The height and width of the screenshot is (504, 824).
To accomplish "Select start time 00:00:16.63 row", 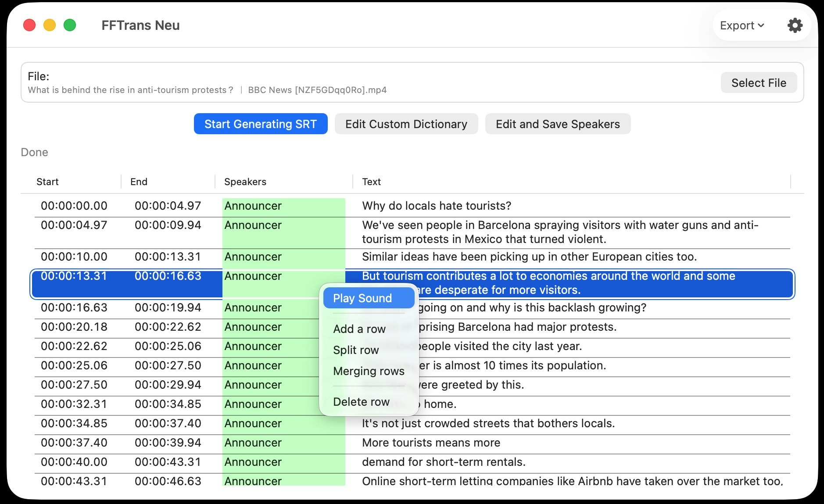I will pos(74,307).
